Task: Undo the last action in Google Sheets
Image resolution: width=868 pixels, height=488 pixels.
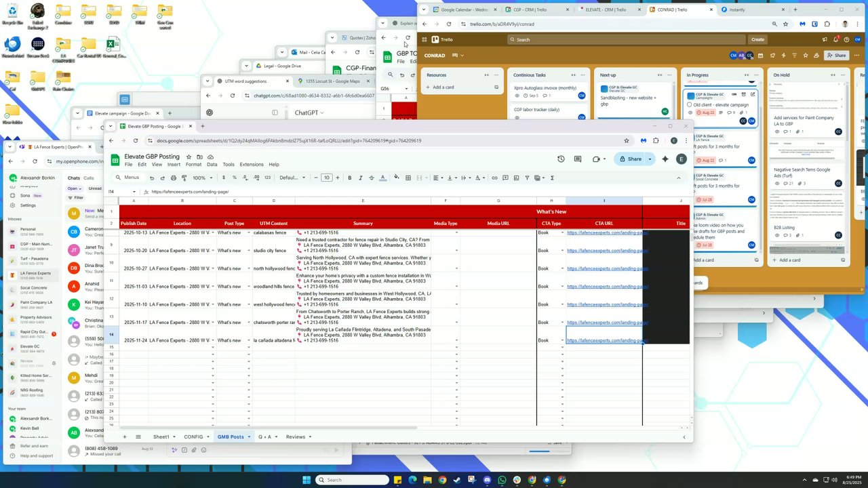Action: pos(151,178)
